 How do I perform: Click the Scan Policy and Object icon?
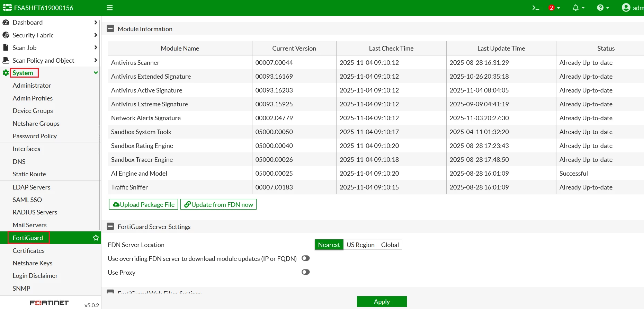(6, 60)
